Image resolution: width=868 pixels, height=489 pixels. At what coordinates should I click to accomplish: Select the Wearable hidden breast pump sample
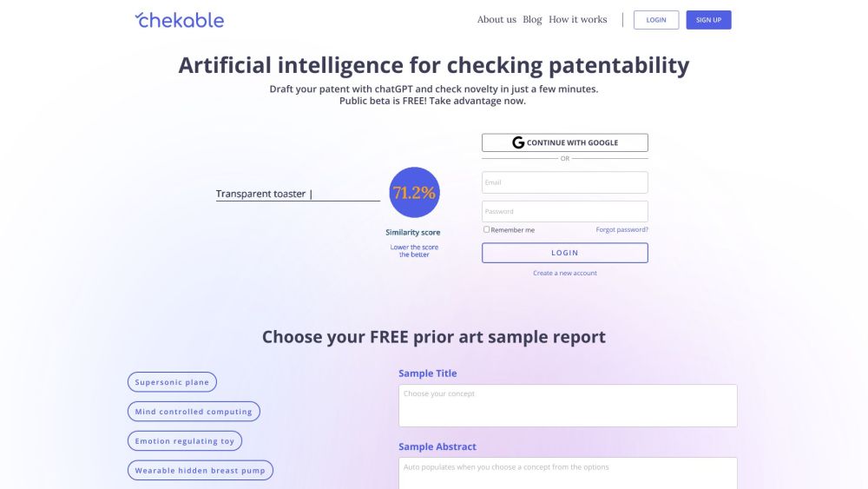201,471
